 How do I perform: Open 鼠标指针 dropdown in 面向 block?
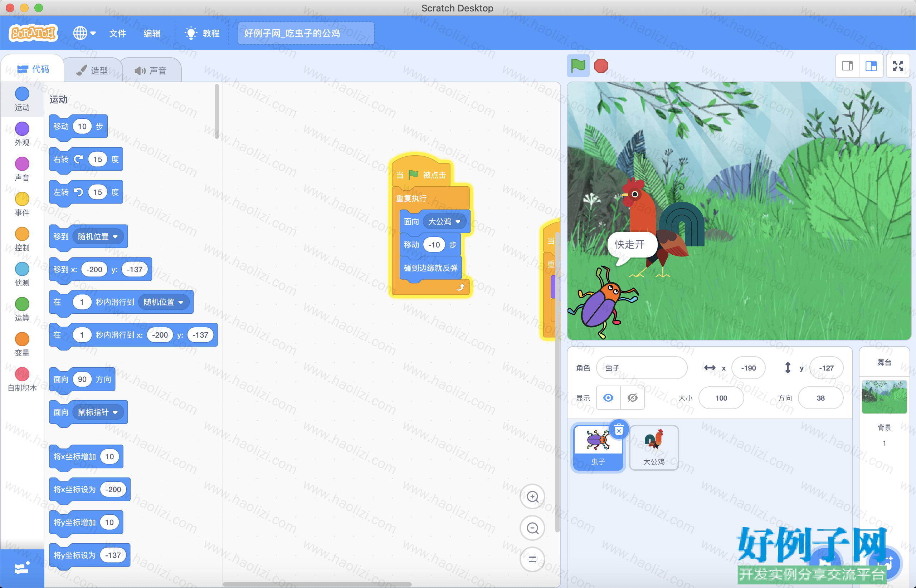coord(98,412)
